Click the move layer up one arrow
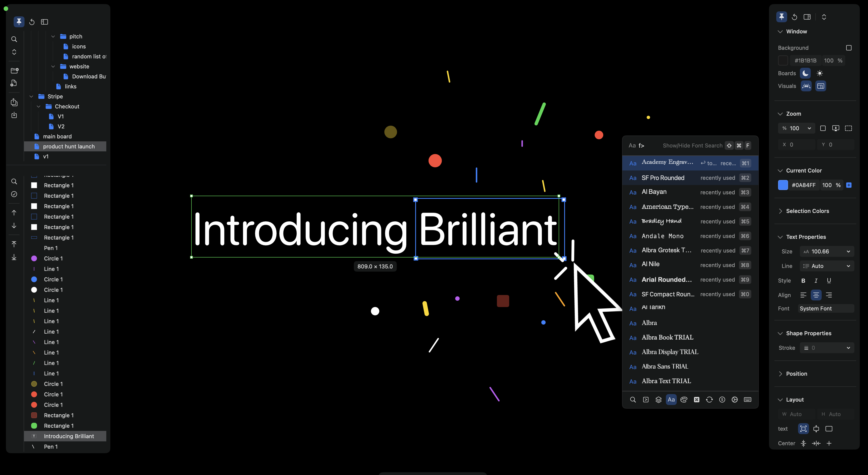868x475 pixels. (14, 213)
